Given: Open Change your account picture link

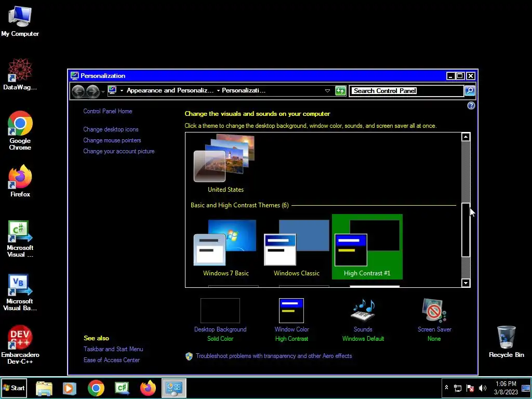Looking at the screenshot, I should click(119, 151).
